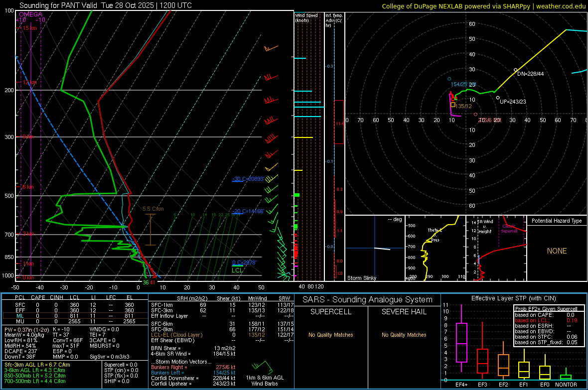Image resolution: width=588 pixels, height=390 pixels.
Task: Select the EFF parcel row
Action: pos(74,310)
